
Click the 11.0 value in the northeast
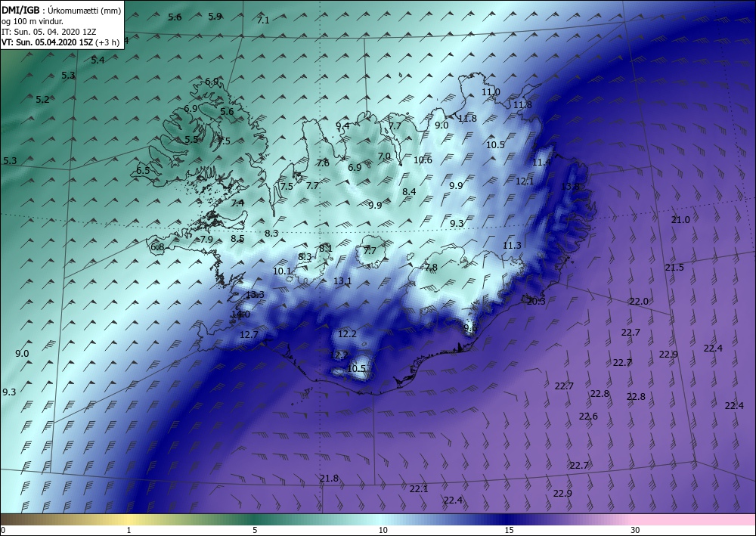coord(491,92)
